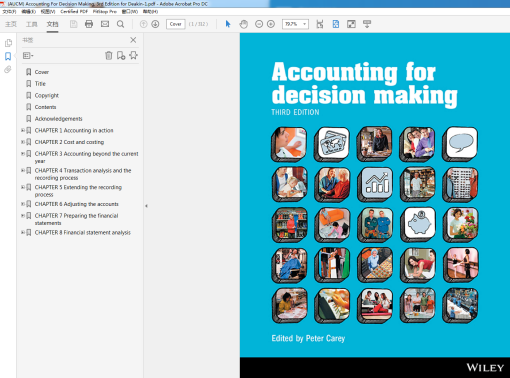510x378 pixels.
Task: Zoom in with the plus icon
Action: pos(271,24)
